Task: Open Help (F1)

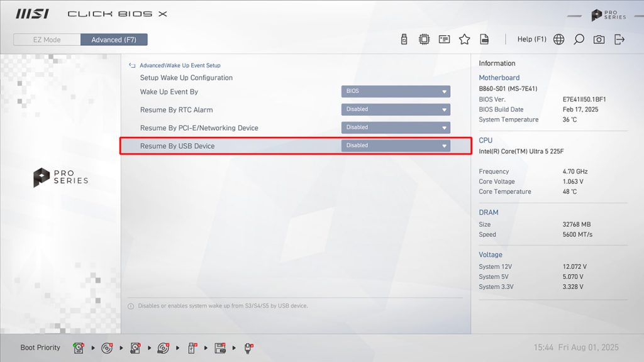Action: point(531,40)
